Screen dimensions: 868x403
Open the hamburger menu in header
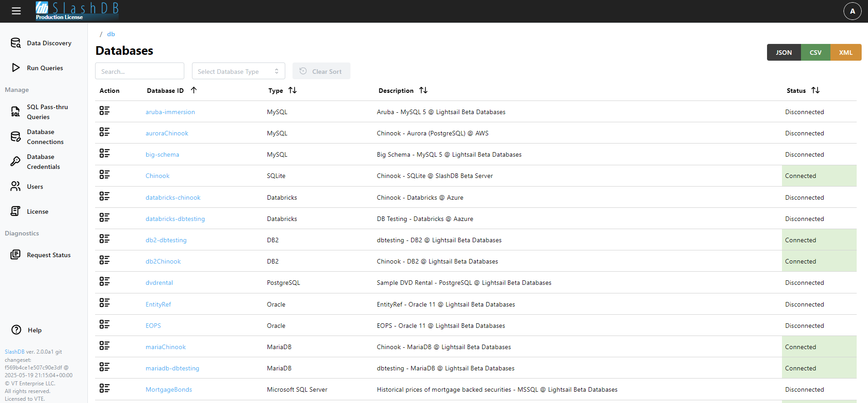(16, 11)
